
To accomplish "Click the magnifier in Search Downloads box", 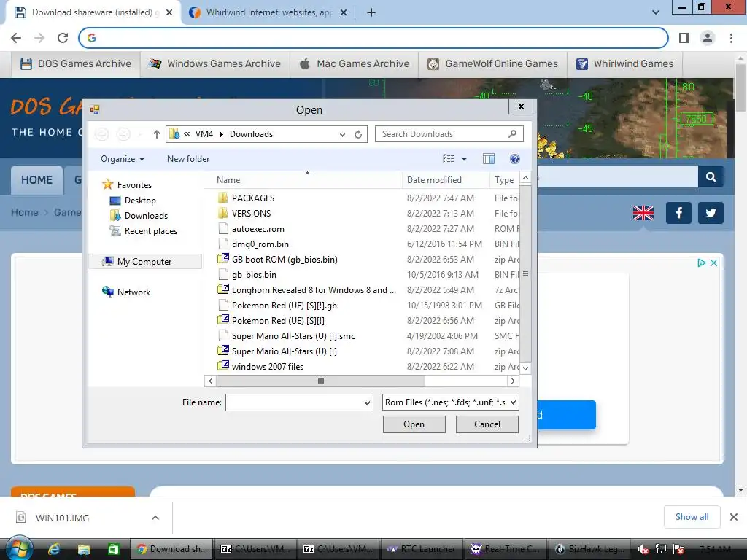I will click(513, 134).
